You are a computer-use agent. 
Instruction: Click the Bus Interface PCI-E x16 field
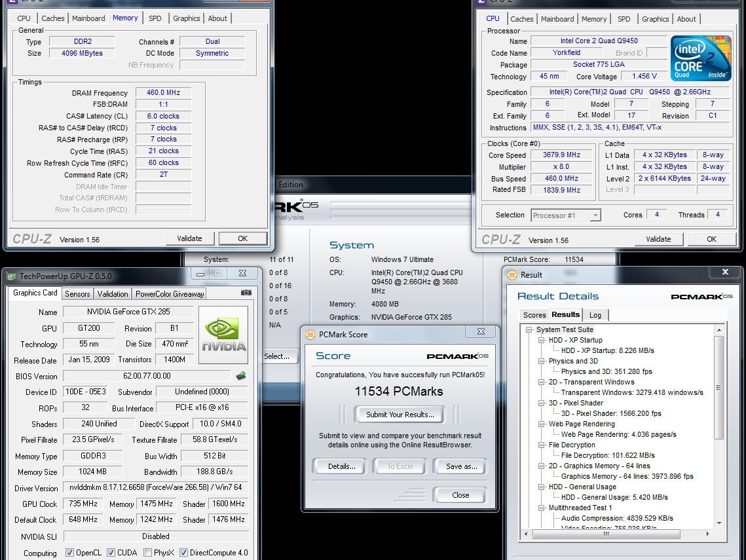tap(202, 408)
